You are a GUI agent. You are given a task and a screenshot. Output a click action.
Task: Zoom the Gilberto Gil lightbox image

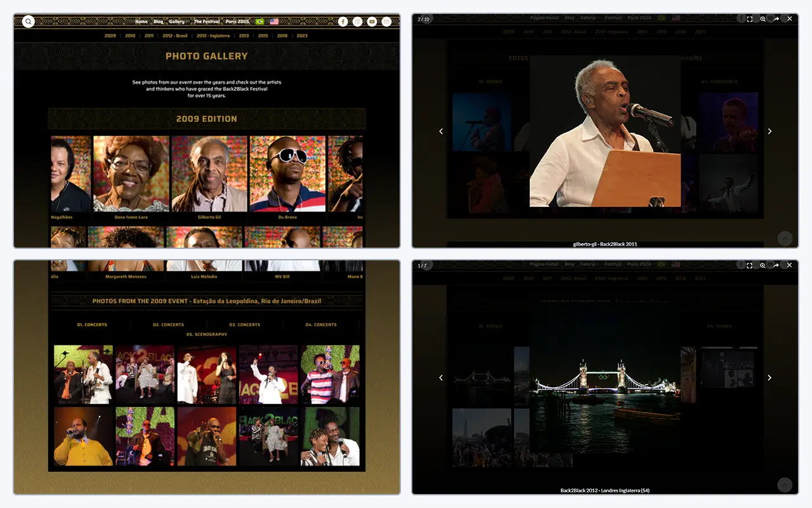pos(763,19)
